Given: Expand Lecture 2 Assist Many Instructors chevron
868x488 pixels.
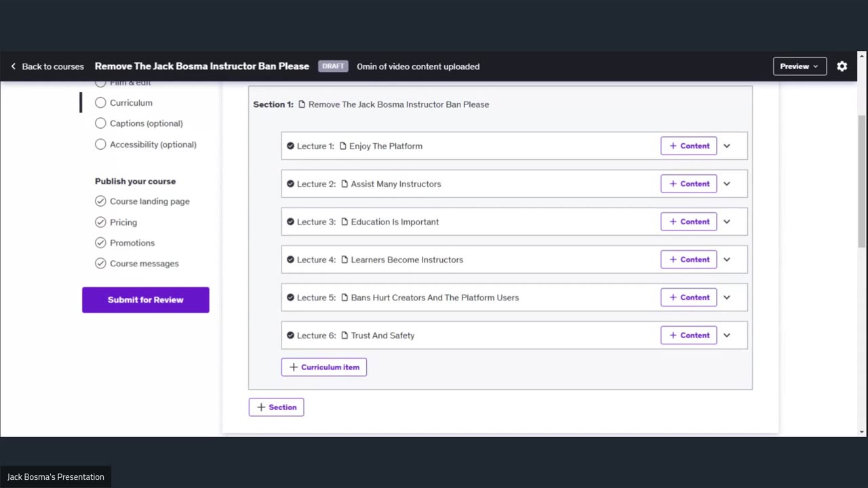Looking at the screenshot, I should click(726, 184).
